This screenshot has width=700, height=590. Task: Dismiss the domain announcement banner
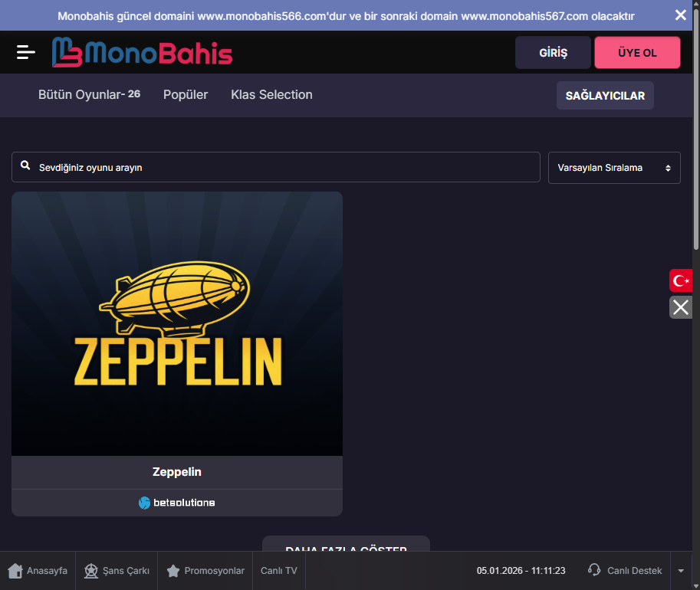(680, 15)
